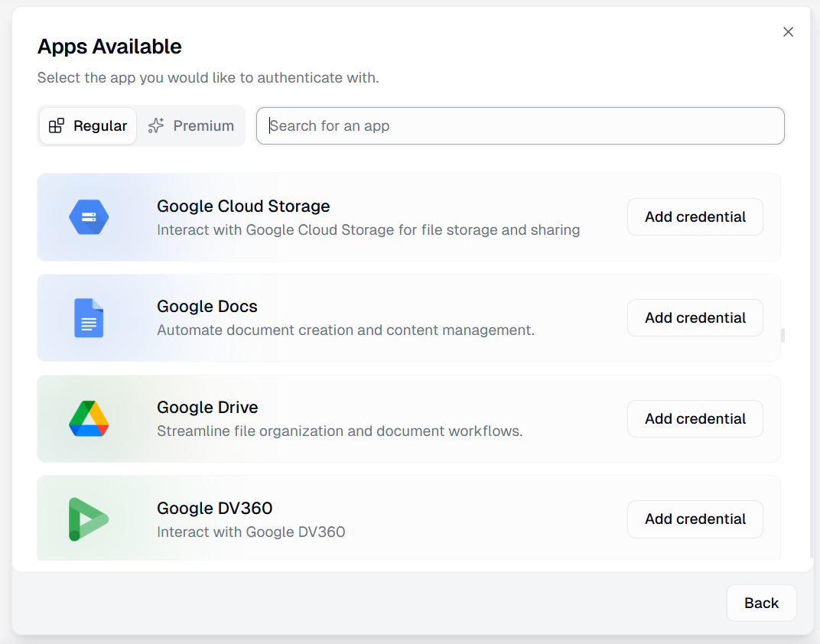Add credential for Google Cloud Storage
The width and height of the screenshot is (820, 644).
tap(695, 217)
